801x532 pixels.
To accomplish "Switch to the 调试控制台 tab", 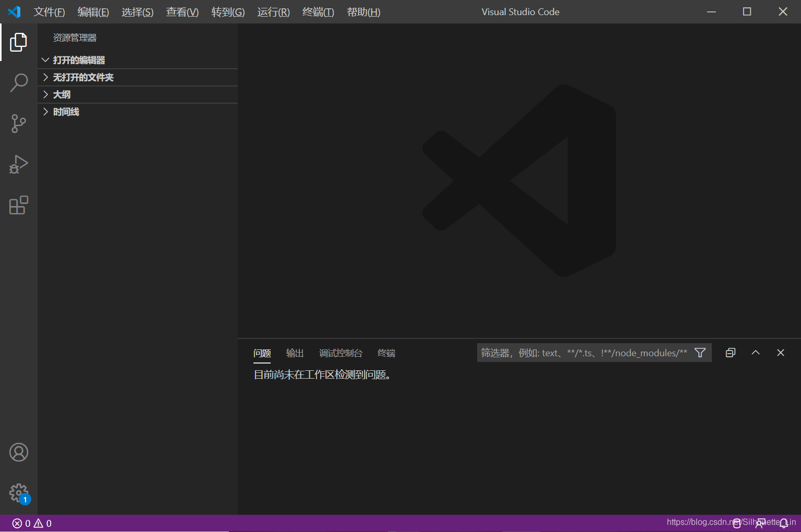I will [341, 353].
